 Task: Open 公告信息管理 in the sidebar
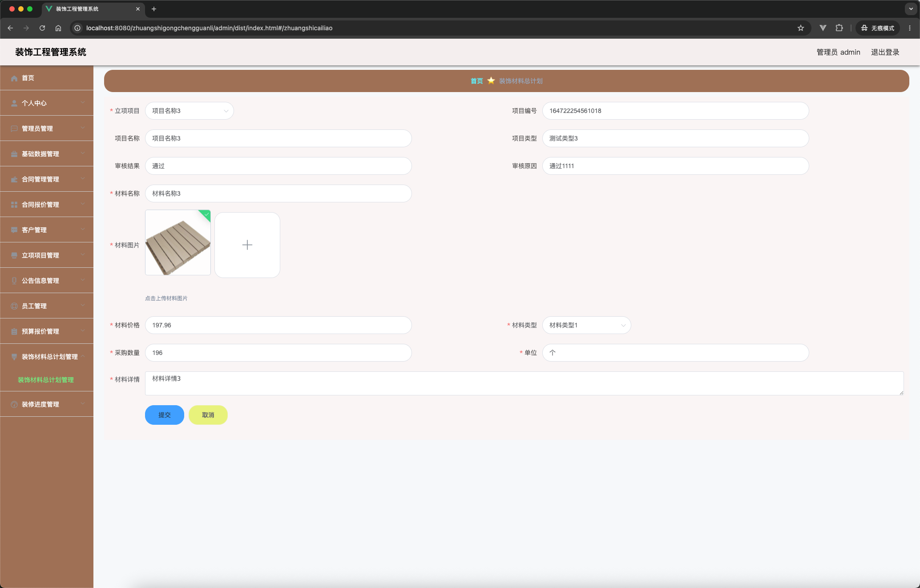click(47, 281)
